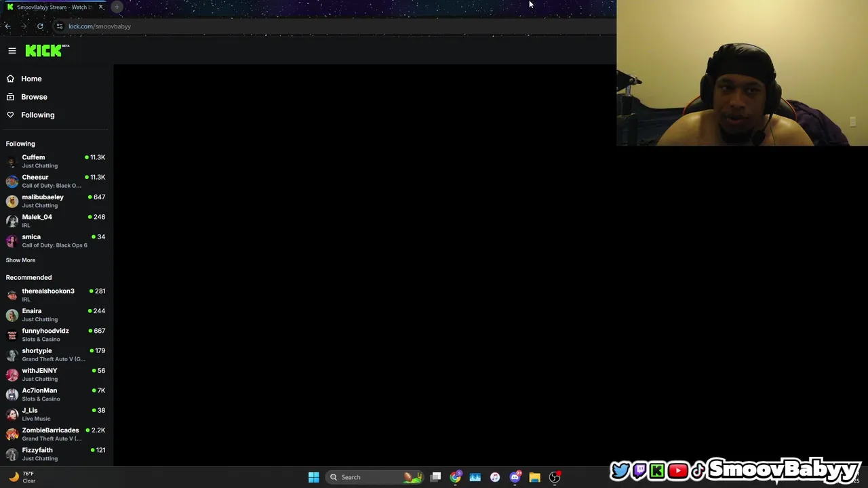Viewport: 868px width, 488px height.
Task: Open smica's channel
Action: 54,241
